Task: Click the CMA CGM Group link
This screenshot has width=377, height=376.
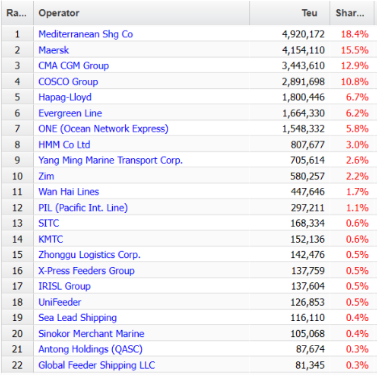Action: coord(74,66)
